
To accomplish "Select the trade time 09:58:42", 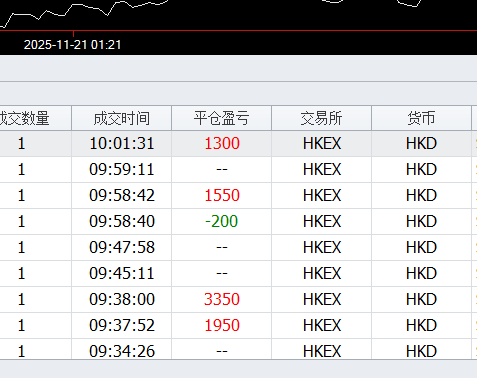I will (122, 195).
